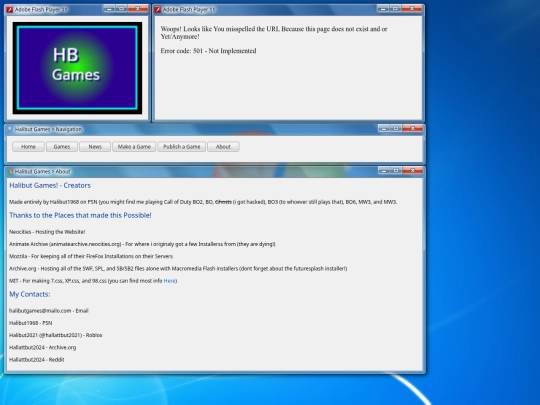Click the About window title bar icon
The height and width of the screenshot is (405, 540).
click(x=11, y=172)
